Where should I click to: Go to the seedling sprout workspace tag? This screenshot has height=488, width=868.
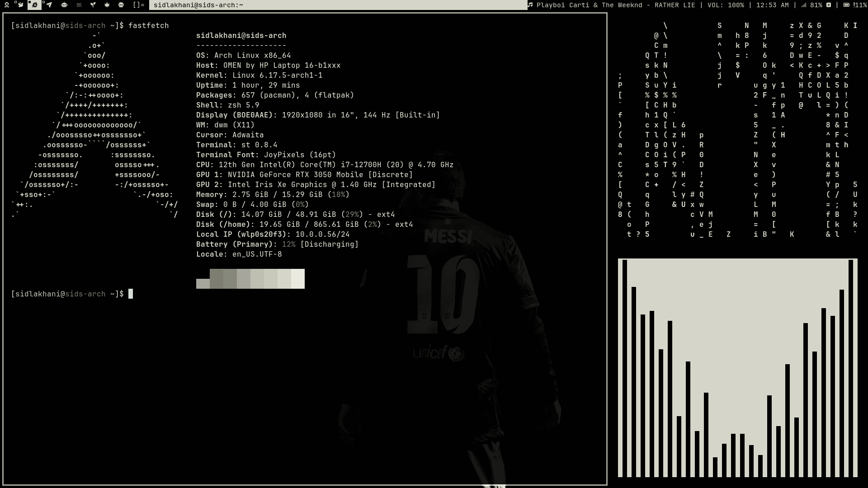tap(93, 5)
